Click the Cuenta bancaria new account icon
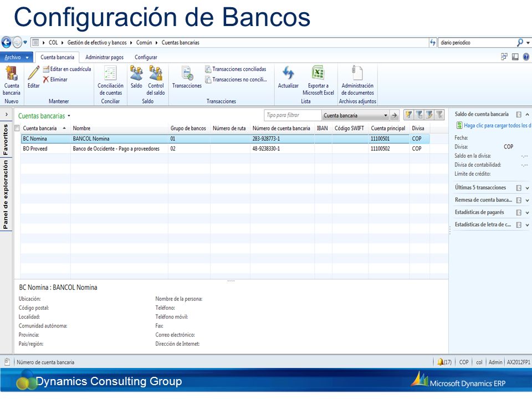Screen dimensions: 532x399 12,73
